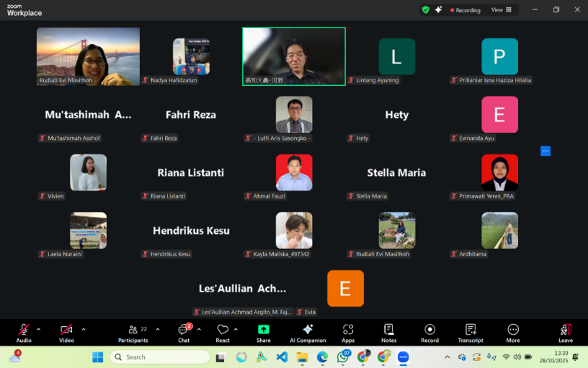Viewport: 588px width, 368px height.
Task: Open the Apps panel
Action: click(348, 331)
